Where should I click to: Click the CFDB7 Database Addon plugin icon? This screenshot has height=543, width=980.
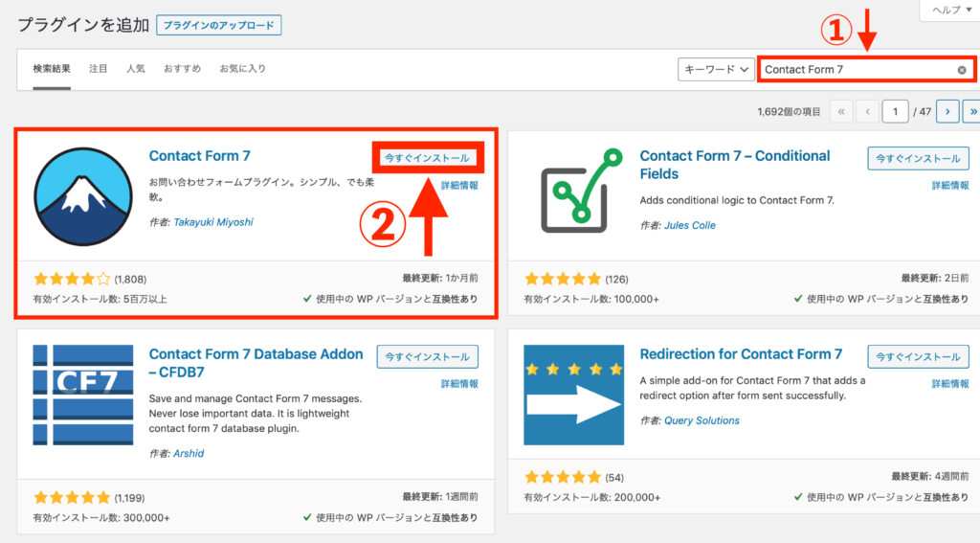click(x=83, y=395)
